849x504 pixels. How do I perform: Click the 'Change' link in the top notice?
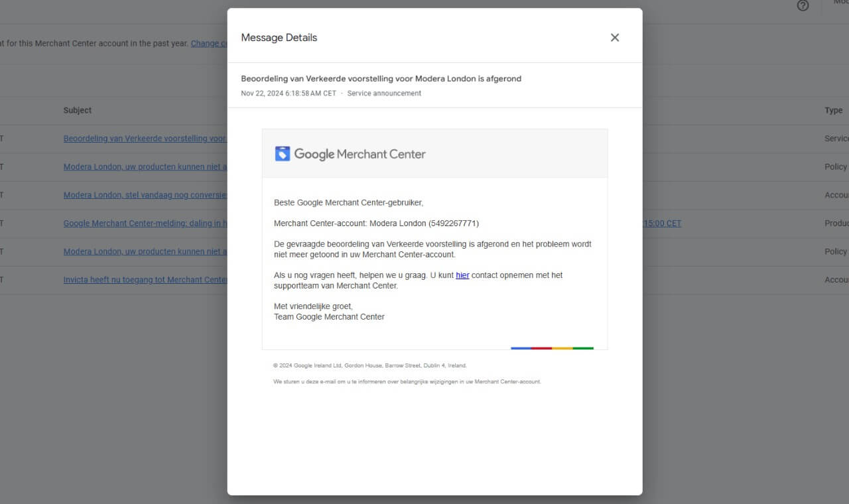click(x=209, y=44)
